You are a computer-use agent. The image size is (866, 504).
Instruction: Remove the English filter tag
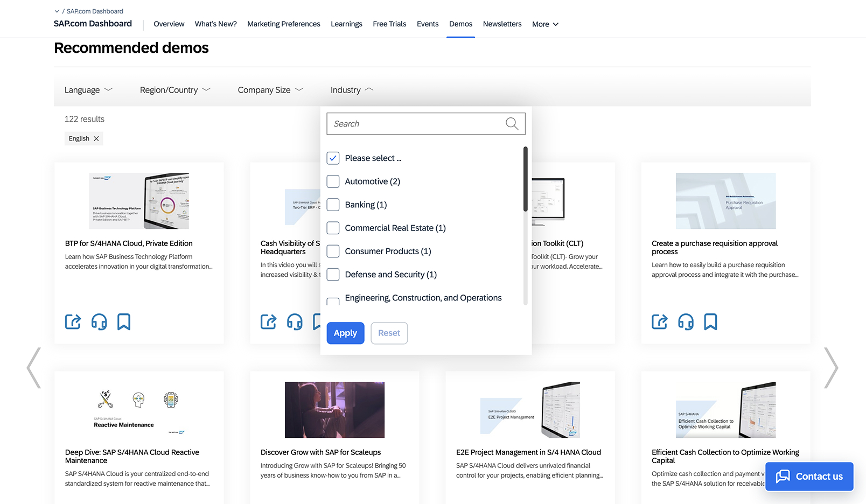tap(96, 138)
